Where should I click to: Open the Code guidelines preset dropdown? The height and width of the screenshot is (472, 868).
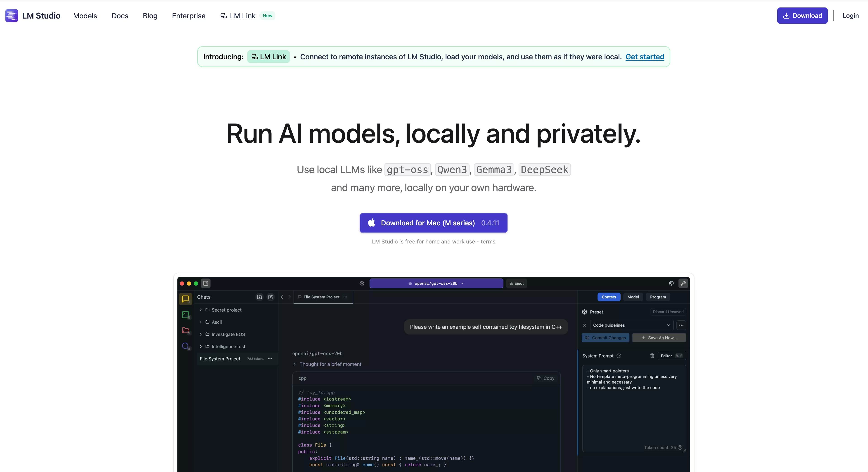pyautogui.click(x=631, y=325)
